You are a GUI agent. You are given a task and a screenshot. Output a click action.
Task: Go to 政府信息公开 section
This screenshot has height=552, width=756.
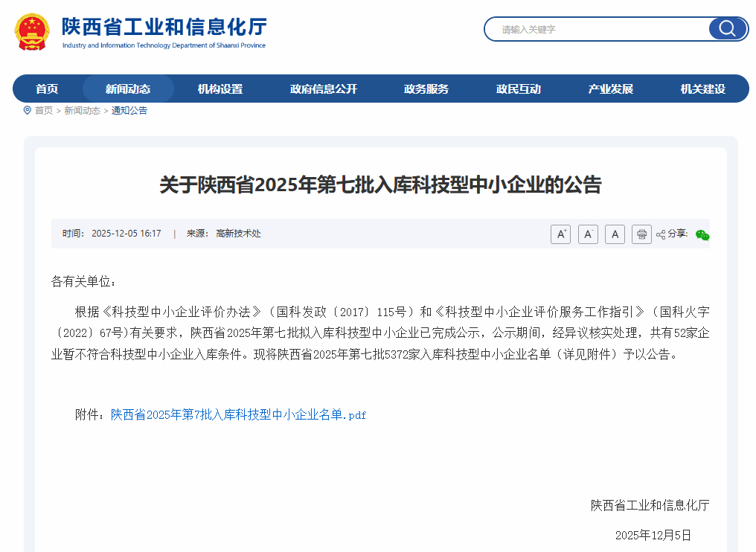(324, 89)
